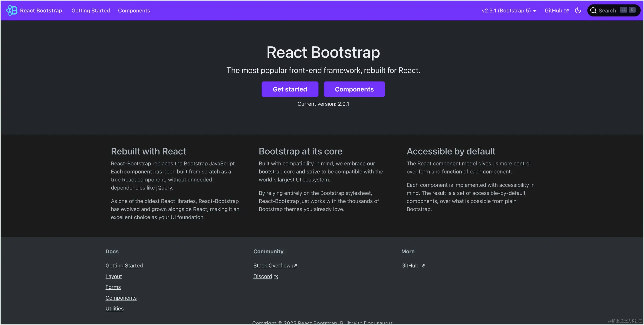Screen dimensions: 644x325
Task: Open the Discord community link
Action: click(x=263, y=276)
